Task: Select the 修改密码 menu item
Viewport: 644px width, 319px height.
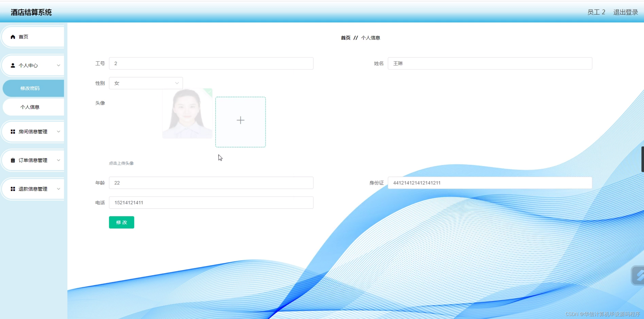Action: pyautogui.click(x=30, y=88)
